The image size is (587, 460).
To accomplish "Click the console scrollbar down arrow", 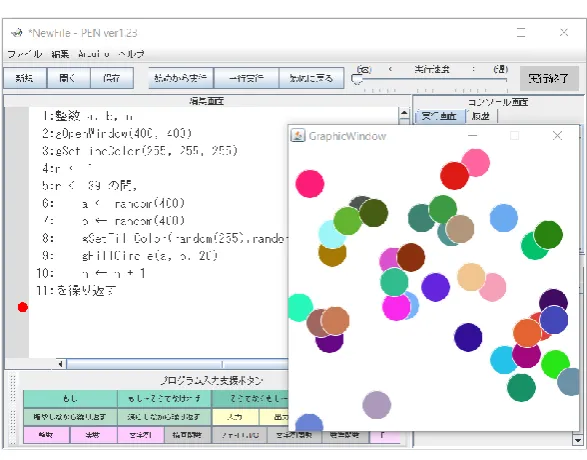I will coord(577,440).
